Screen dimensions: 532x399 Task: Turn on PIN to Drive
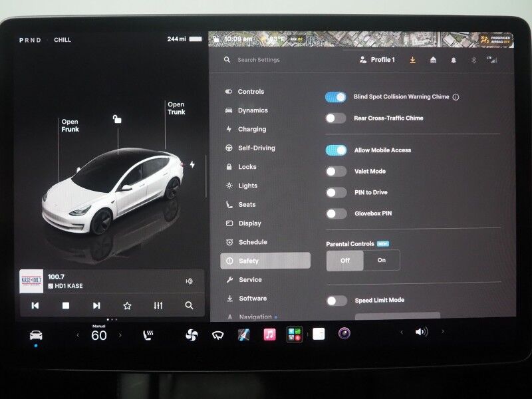(x=336, y=192)
